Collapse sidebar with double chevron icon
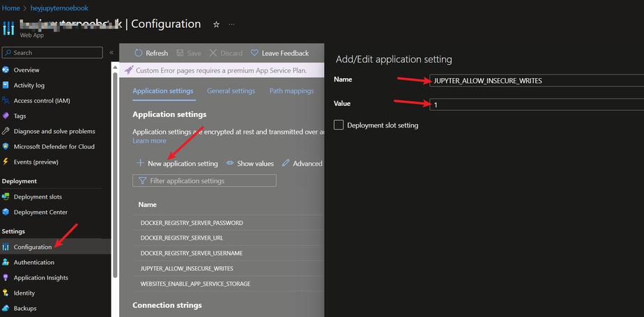Image resolution: width=644 pixels, height=317 pixels. [112, 52]
